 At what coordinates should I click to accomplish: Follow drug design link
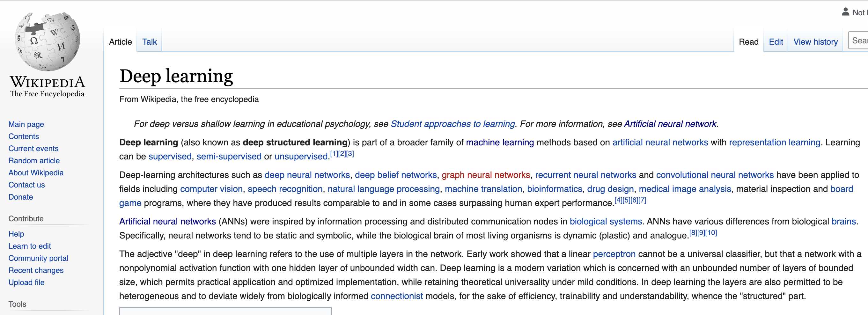click(x=611, y=189)
